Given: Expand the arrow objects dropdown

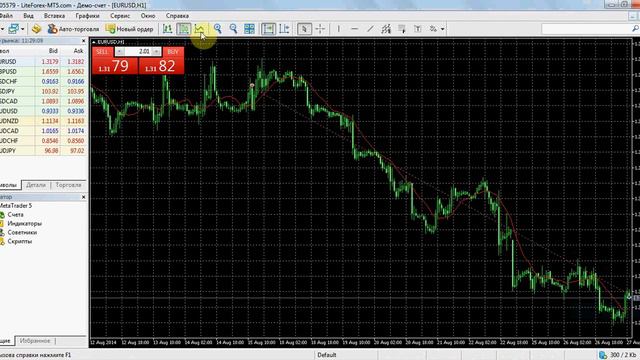Looking at the screenshot, I should click(x=442, y=29).
